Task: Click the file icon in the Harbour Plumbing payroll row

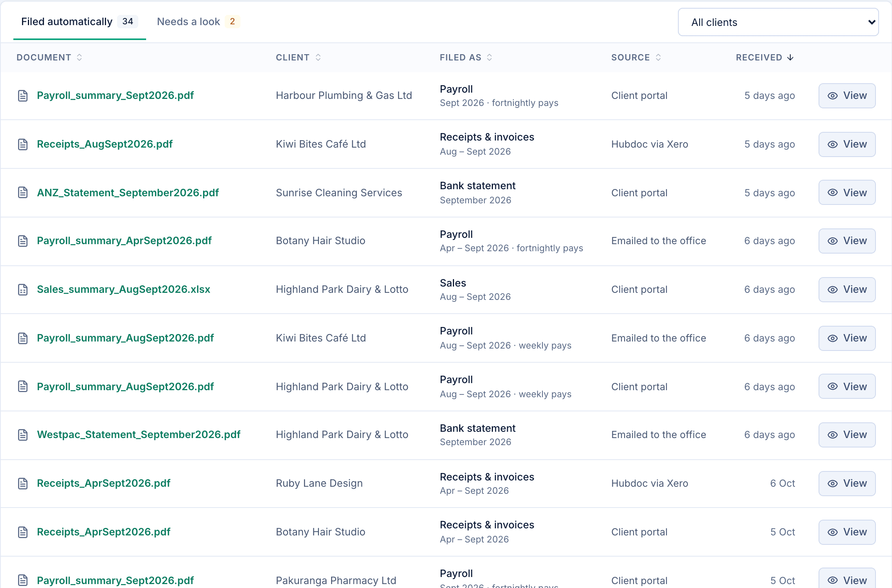Action: [x=23, y=96]
